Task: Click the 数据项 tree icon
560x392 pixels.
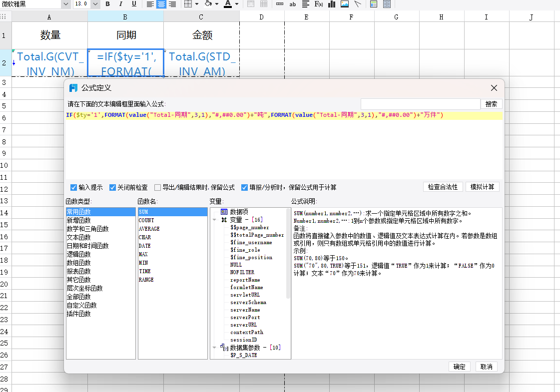Action: (x=224, y=212)
